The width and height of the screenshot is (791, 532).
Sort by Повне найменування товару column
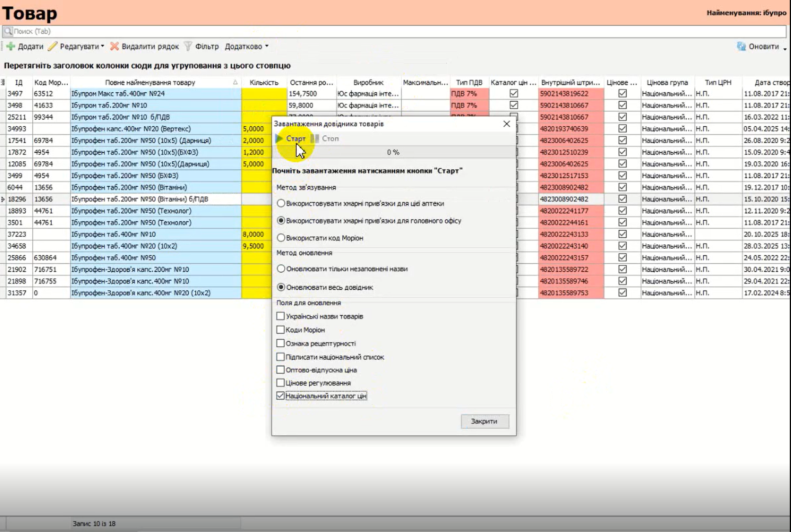pyautogui.click(x=150, y=83)
